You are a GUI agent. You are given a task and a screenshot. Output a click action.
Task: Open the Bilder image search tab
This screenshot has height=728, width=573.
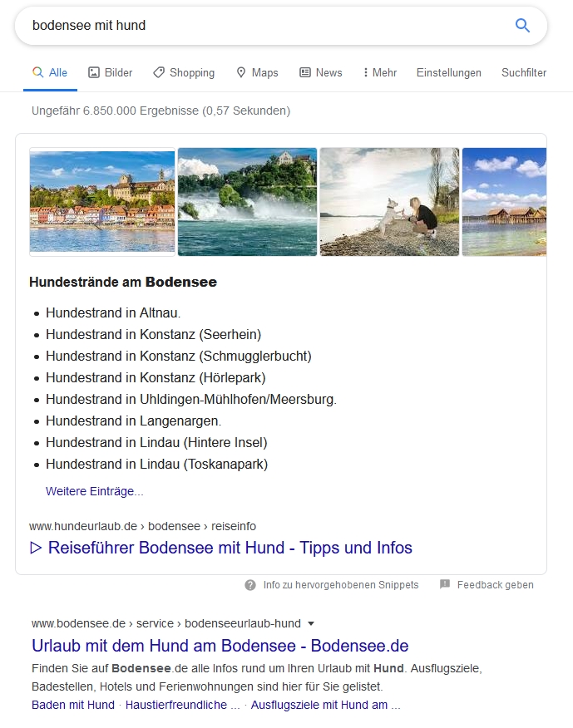(x=110, y=73)
